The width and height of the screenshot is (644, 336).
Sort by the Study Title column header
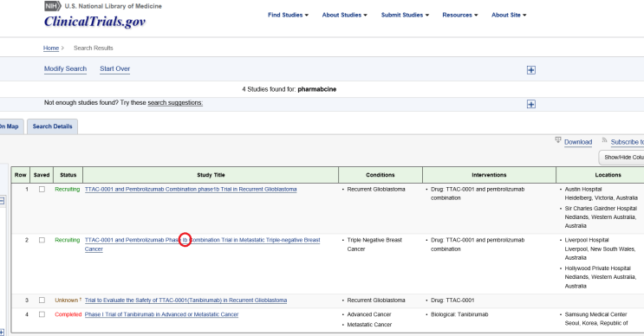211,175
